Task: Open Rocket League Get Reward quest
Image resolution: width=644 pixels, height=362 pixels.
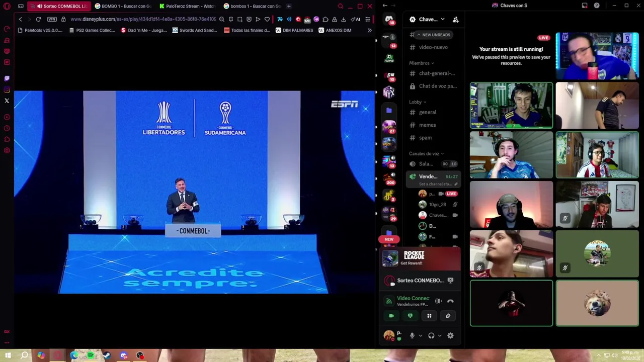Action: [420, 258]
